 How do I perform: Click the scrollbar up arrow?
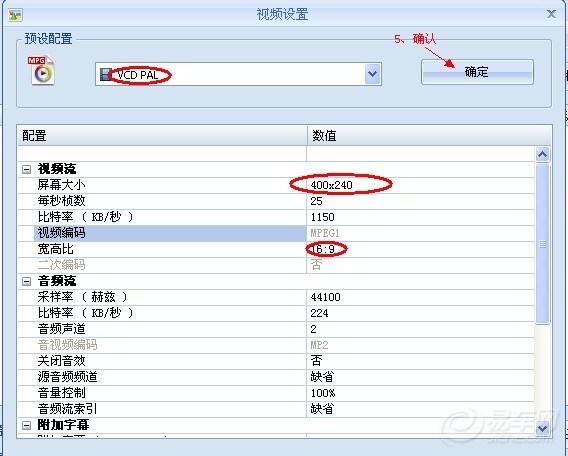tap(542, 155)
